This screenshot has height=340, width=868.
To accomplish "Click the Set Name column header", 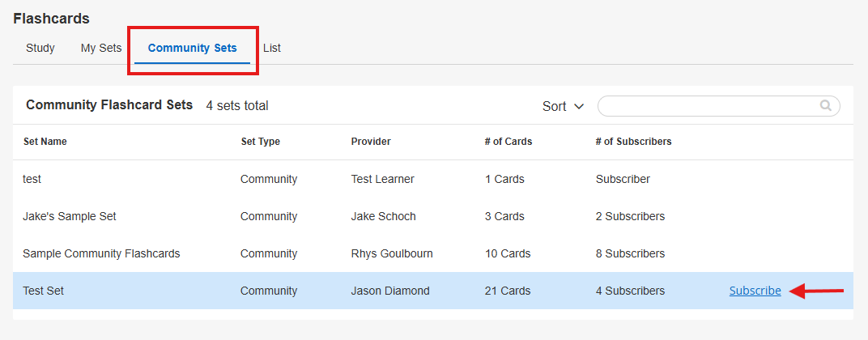I will [45, 142].
